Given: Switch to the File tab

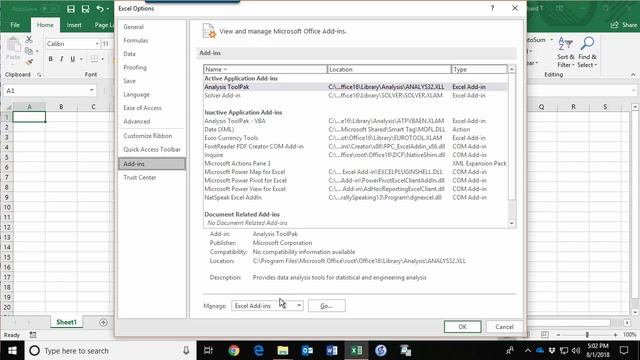Looking at the screenshot, I should pos(15,25).
